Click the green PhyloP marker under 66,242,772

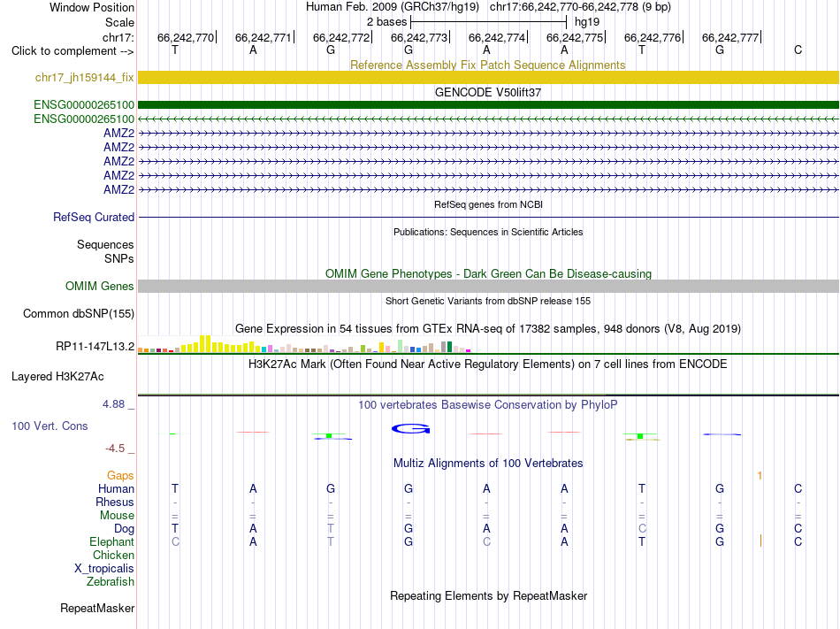[329, 435]
